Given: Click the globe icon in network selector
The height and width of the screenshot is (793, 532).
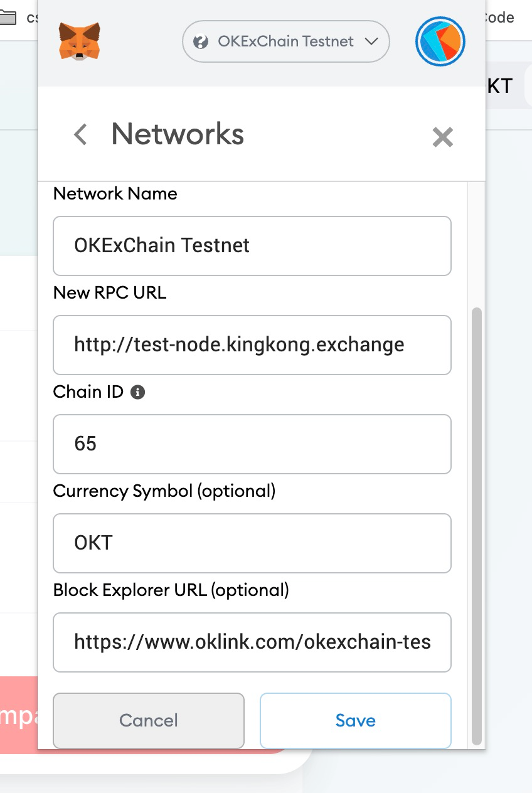Looking at the screenshot, I should pyautogui.click(x=201, y=42).
